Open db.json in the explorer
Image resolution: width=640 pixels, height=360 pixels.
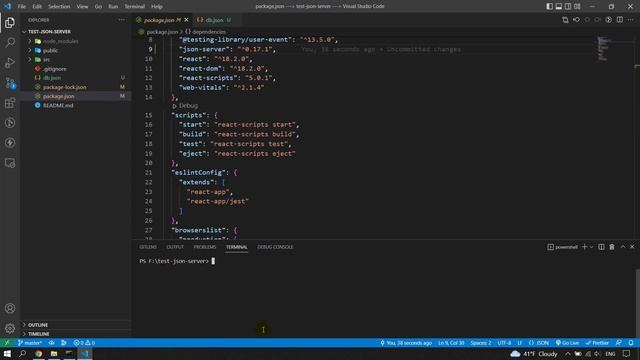(76, 78)
